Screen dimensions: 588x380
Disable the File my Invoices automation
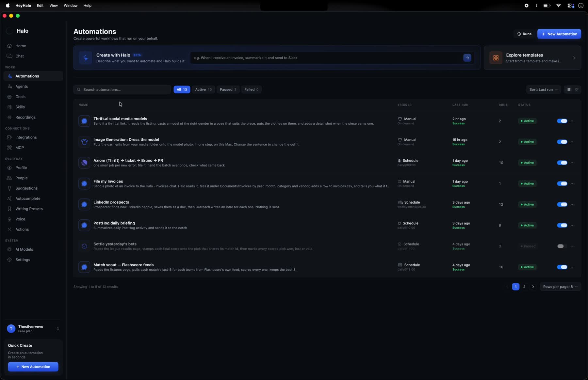(562, 184)
